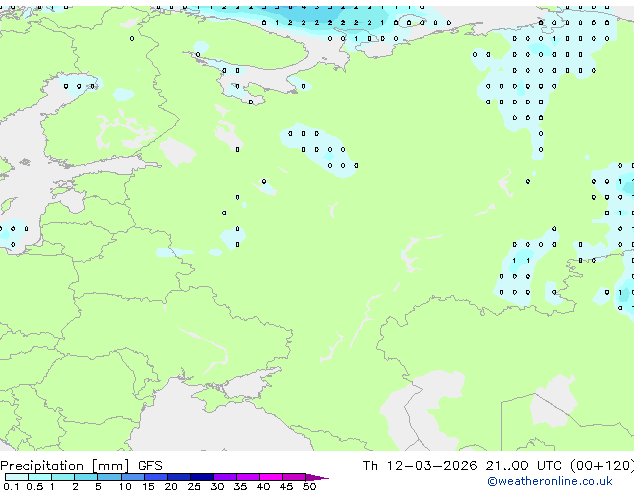Image resolution: width=634 pixels, height=490 pixels.
Task: Select the 0.1–0.5 mm legend swatch
Action: 17,477
